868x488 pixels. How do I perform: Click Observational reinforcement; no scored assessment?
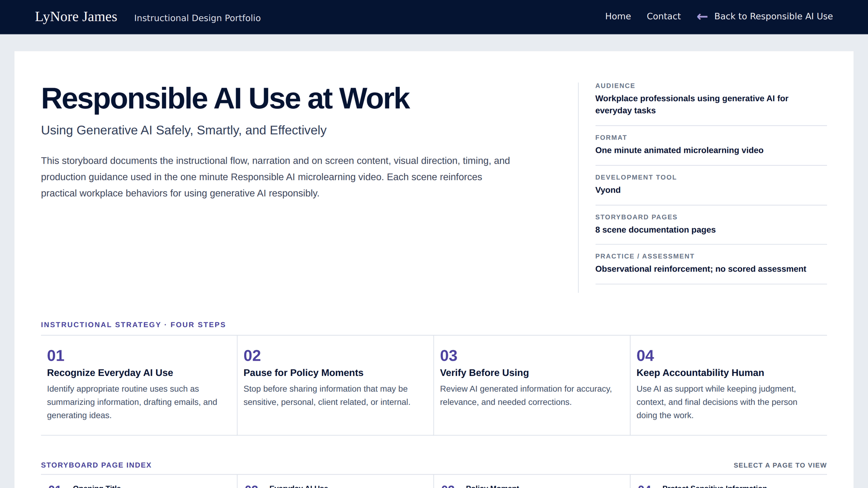click(x=700, y=269)
